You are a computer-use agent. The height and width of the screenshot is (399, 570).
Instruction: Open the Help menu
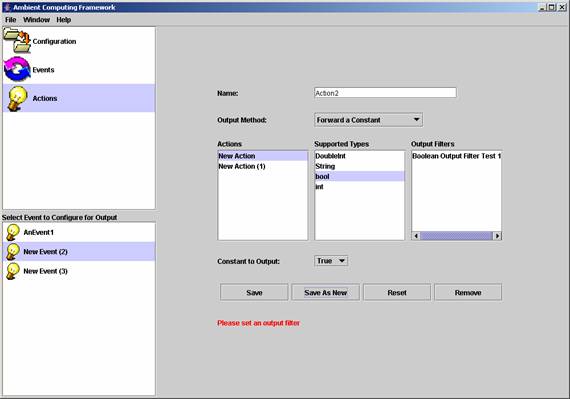(64, 20)
